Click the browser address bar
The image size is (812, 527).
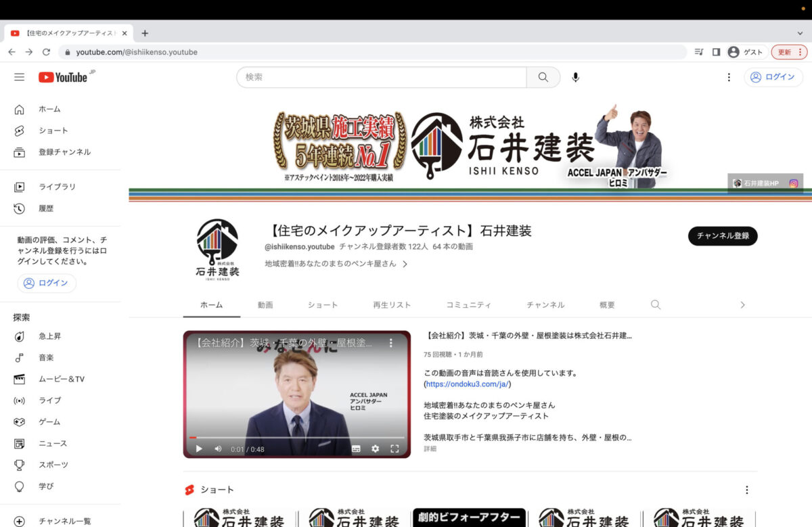(373, 52)
